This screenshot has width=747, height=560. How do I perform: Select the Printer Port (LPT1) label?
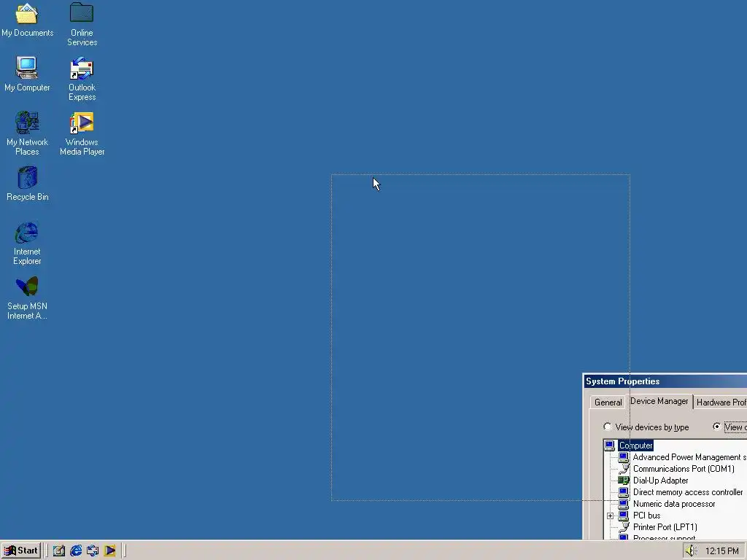tap(665, 527)
